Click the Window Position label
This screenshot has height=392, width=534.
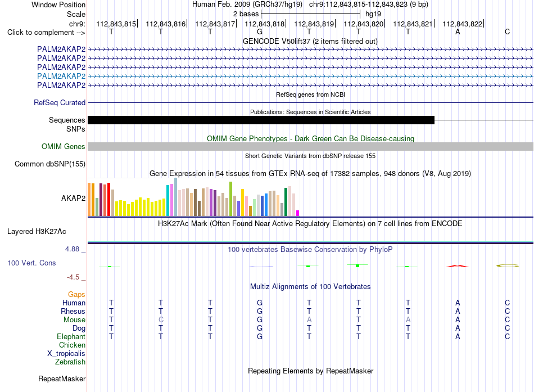pos(58,4)
